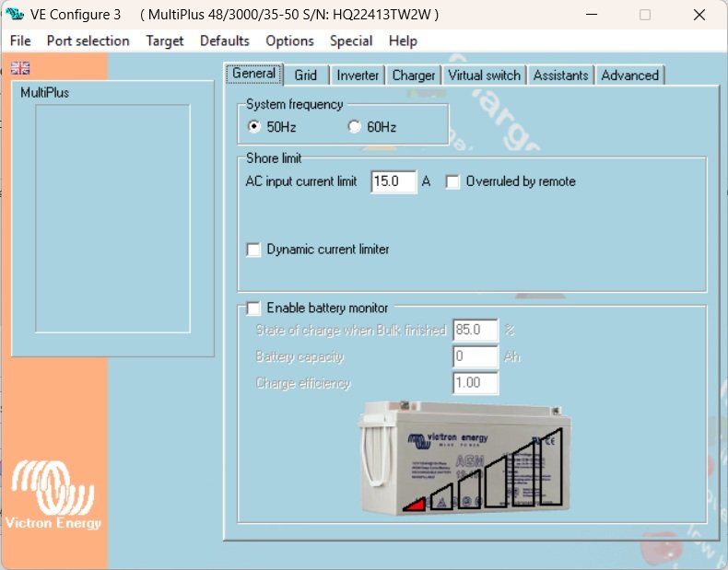
Task: Click the UK flag language icon
Action: point(20,68)
